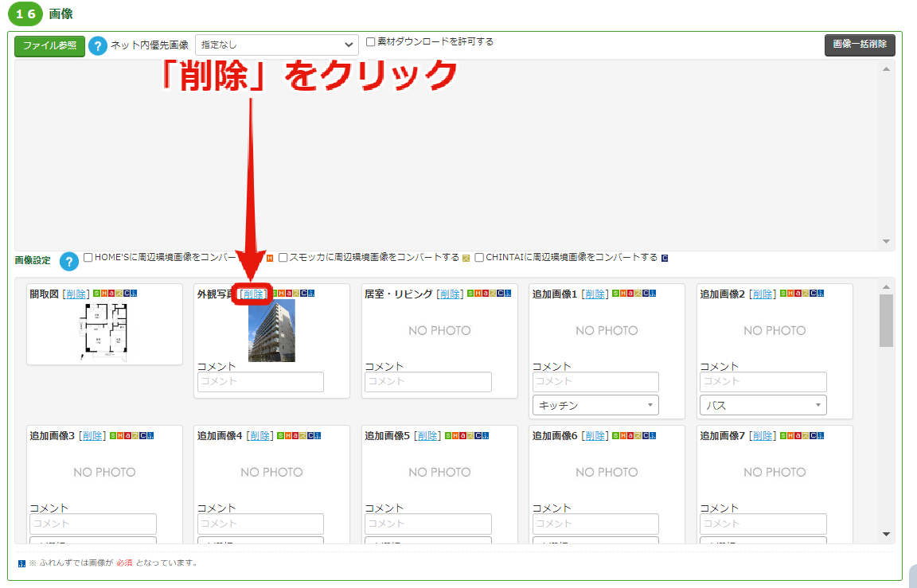Click the NO PHOTO placeholder in 居室・リビング
Image resolution: width=917 pixels, height=588 pixels.
click(439, 331)
